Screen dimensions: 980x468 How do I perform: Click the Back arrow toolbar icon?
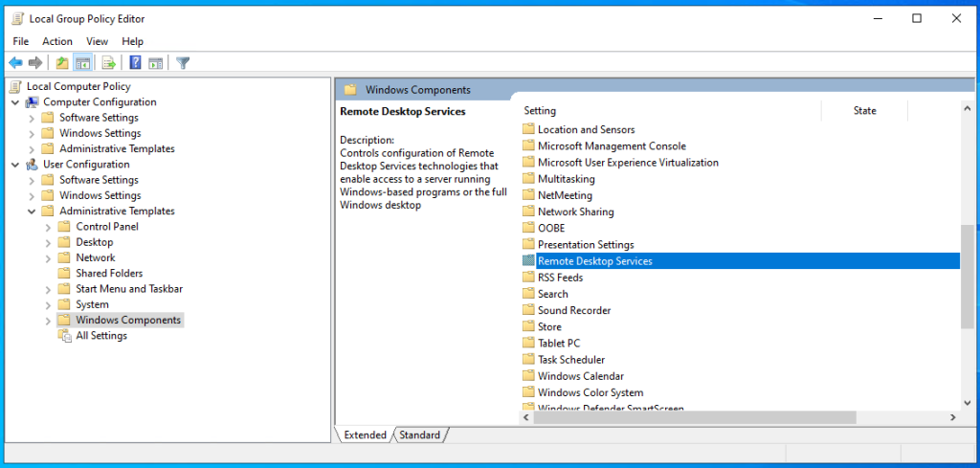click(x=15, y=62)
